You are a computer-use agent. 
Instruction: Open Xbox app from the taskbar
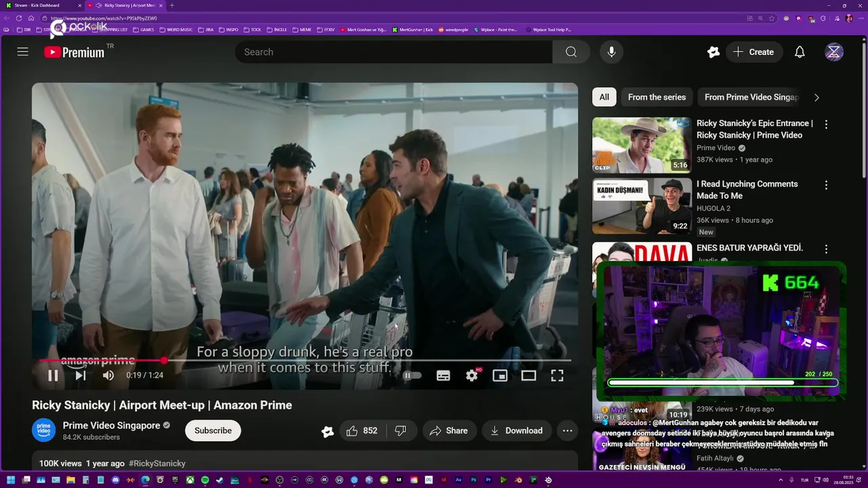(x=190, y=480)
